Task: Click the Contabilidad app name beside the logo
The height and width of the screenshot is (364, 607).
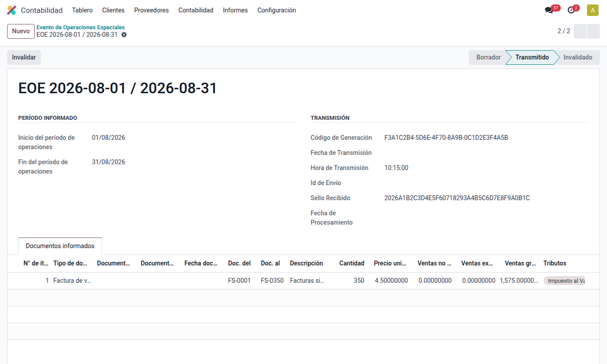Action: [42, 10]
